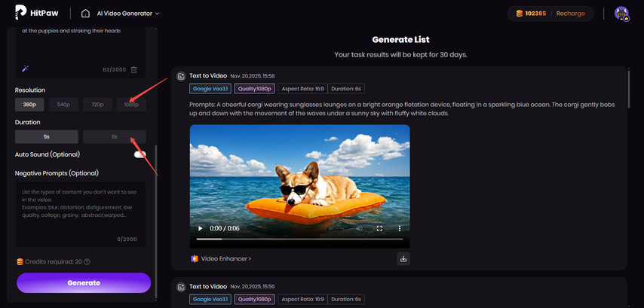Click Aspect Ratio: 16:9 tag of 15:58 task
The width and height of the screenshot is (644, 308).
[x=302, y=89]
